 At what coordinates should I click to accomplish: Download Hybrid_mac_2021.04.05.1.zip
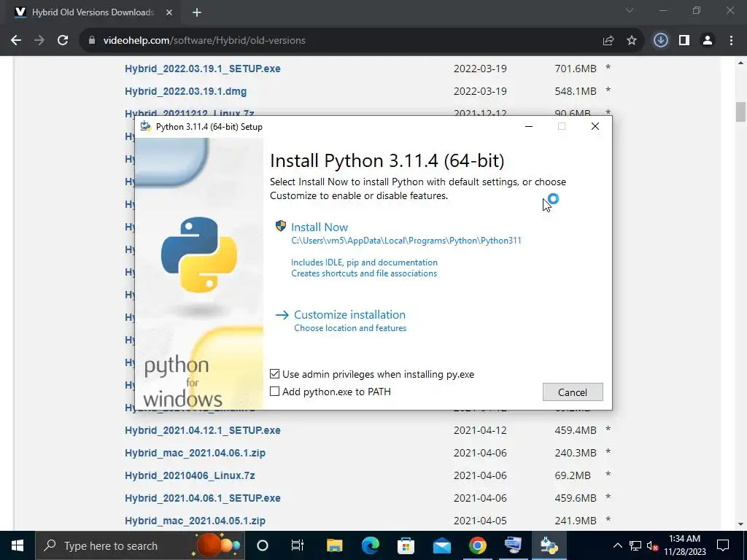click(195, 521)
